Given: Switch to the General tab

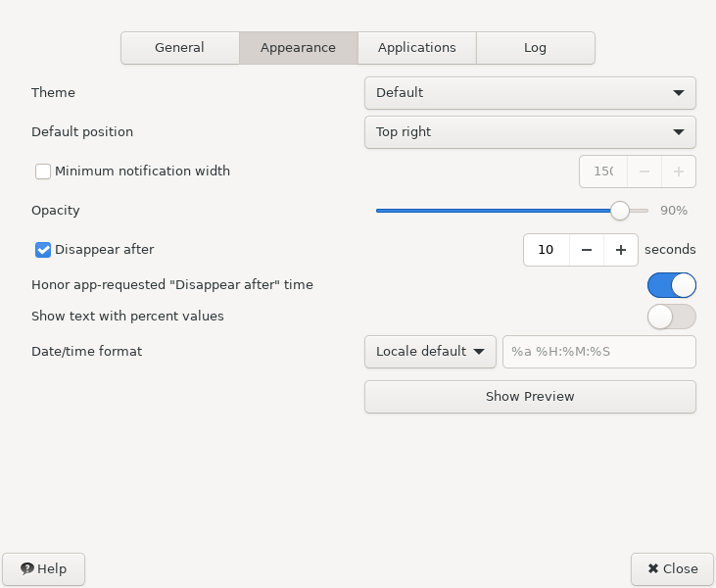Looking at the screenshot, I should point(179,48).
